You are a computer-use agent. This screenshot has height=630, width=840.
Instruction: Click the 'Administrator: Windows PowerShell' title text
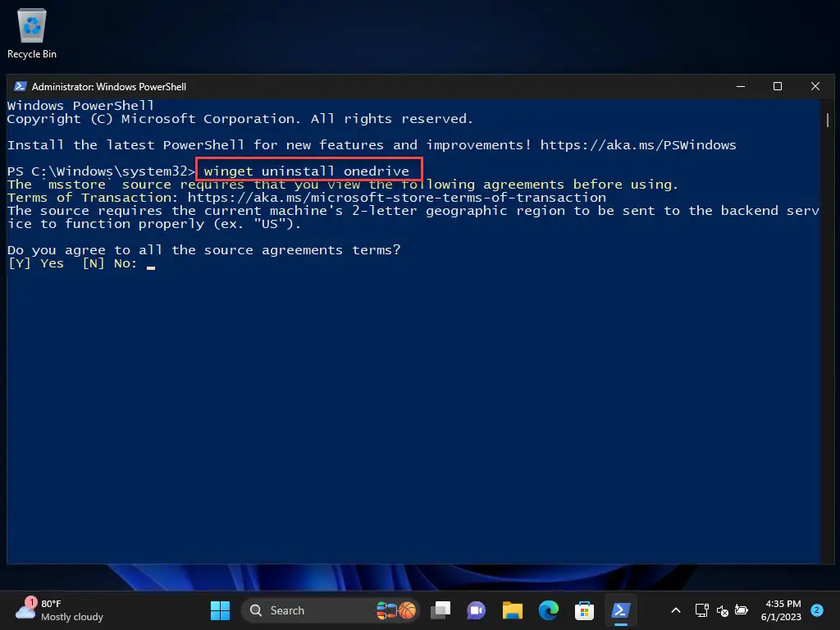[109, 87]
